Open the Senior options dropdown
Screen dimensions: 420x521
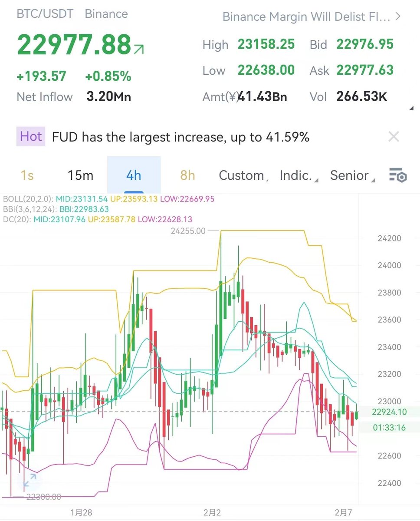click(352, 175)
